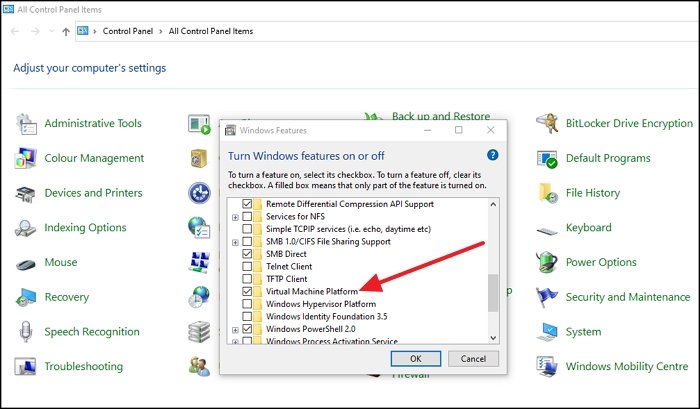Select the Windows Hypervisor Platform label
Screen dimensions: 700x409
[x=321, y=304]
